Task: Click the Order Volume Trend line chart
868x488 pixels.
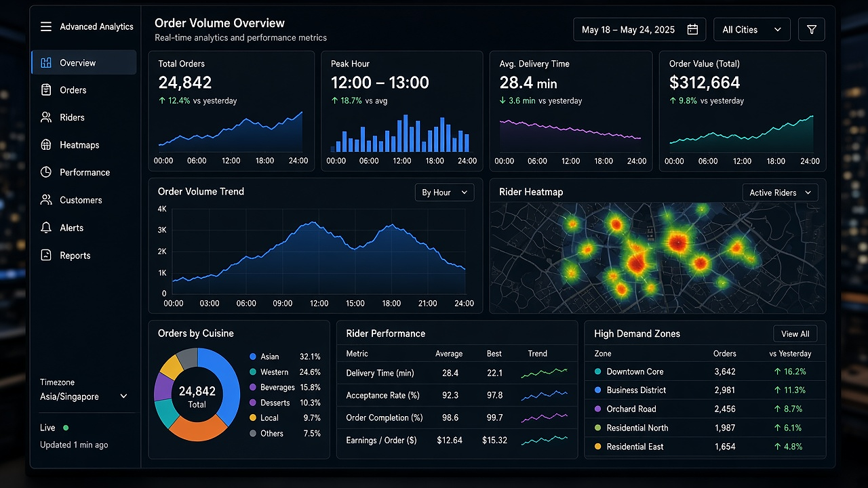Action: (x=319, y=252)
